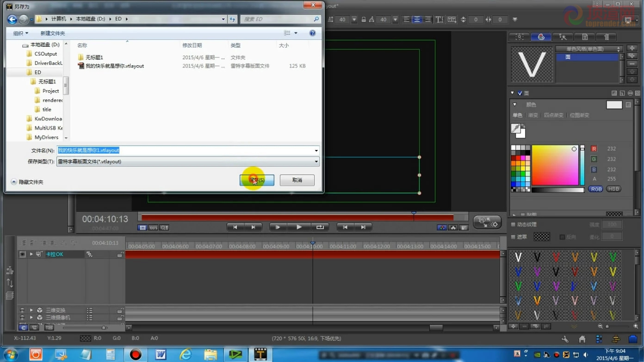Move the style layer down with the arrow icon

(x=632, y=80)
